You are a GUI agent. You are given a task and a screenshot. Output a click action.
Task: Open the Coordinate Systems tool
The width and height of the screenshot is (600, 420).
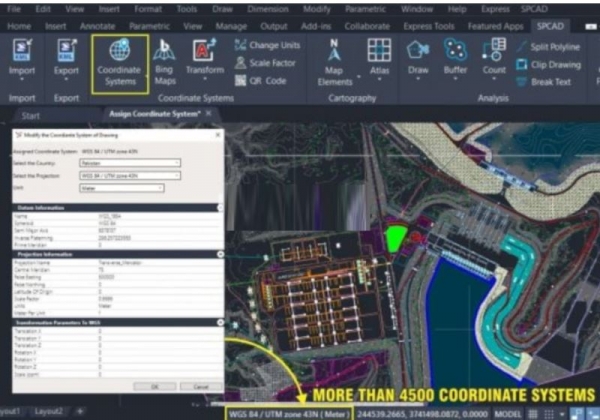click(120, 64)
